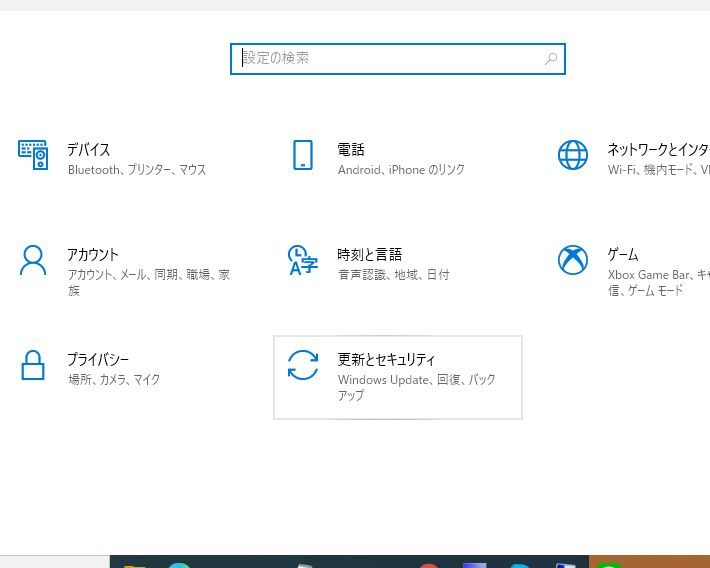710x568 pixels.
Task: Click the 'ゲーム' title text
Action: (x=623, y=255)
